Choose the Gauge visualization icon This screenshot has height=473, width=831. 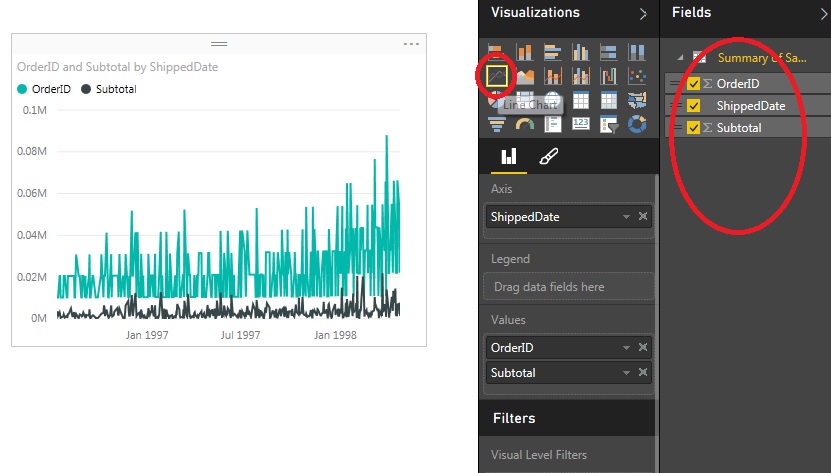point(525,125)
